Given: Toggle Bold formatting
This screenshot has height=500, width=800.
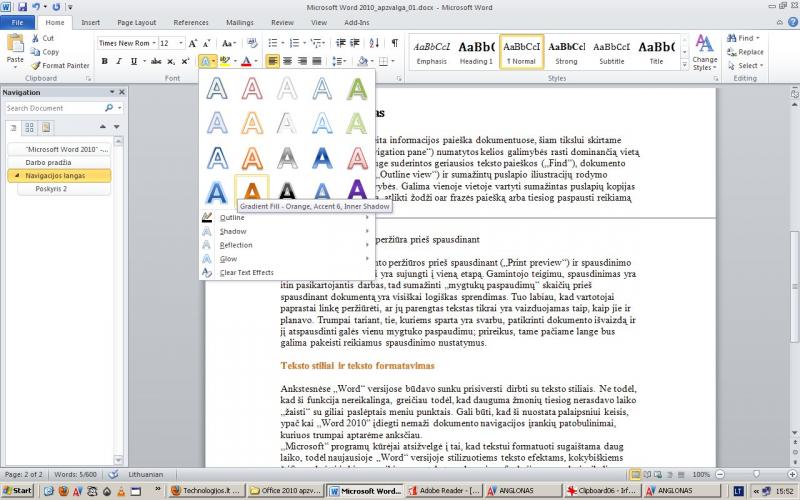Looking at the screenshot, I should click(105, 61).
